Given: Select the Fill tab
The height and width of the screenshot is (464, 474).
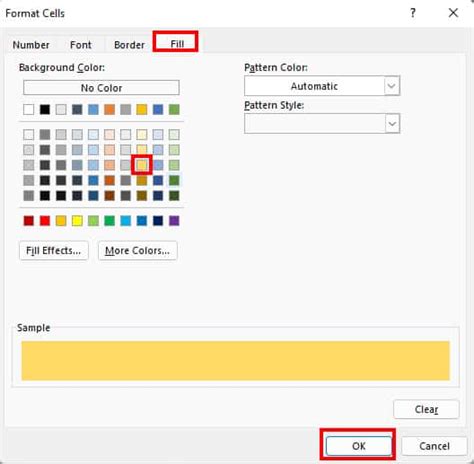Looking at the screenshot, I should [177, 43].
